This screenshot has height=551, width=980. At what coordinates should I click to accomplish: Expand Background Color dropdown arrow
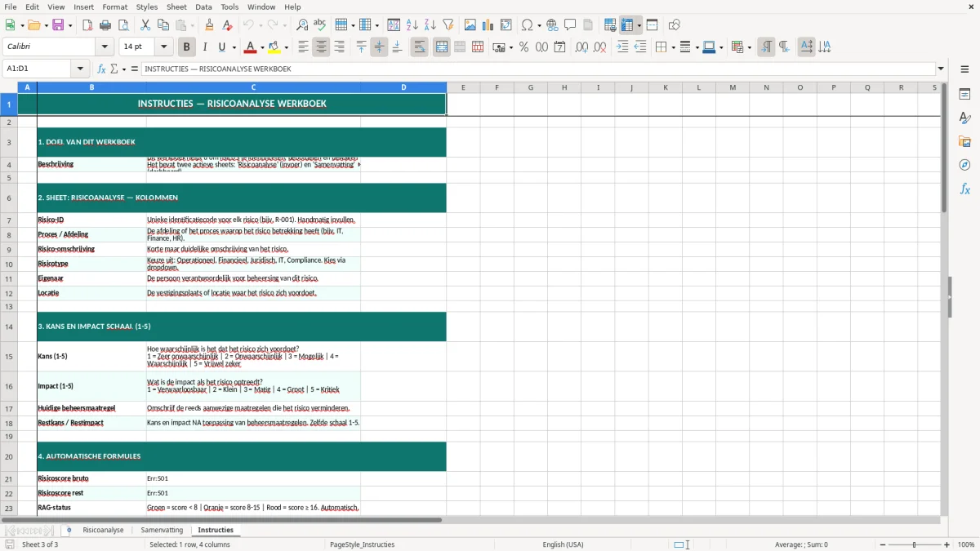286,47
